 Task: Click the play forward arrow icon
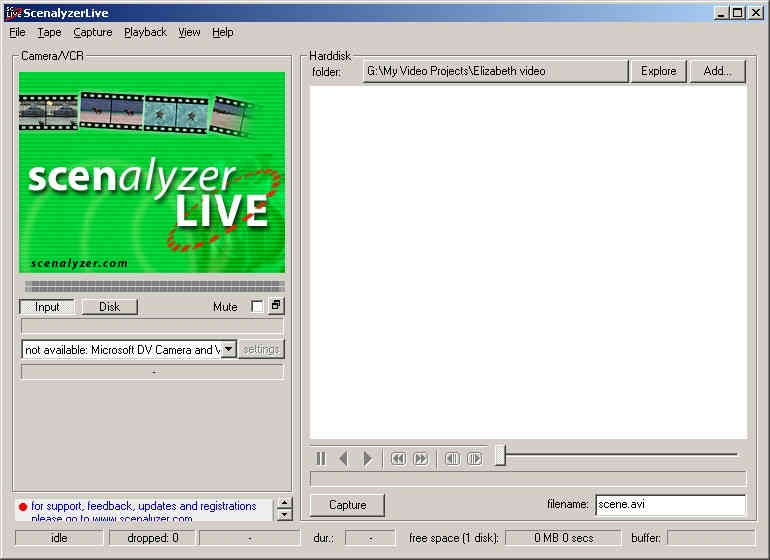tap(367, 458)
